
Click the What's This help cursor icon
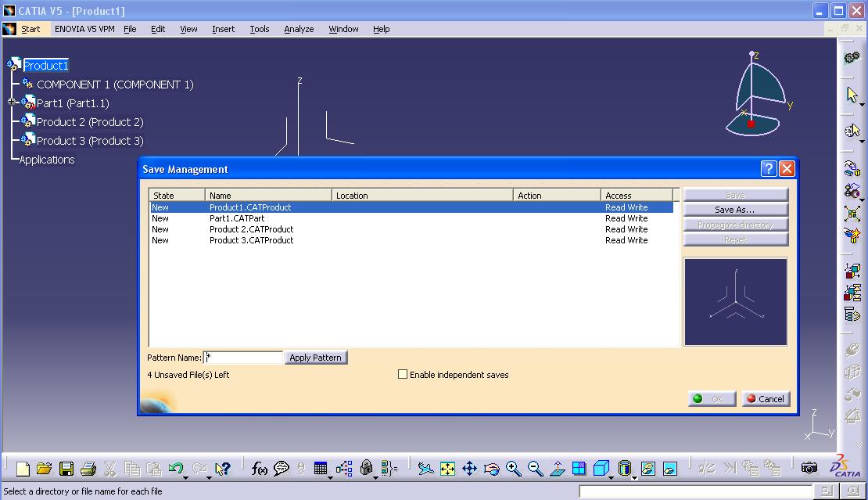click(x=223, y=469)
